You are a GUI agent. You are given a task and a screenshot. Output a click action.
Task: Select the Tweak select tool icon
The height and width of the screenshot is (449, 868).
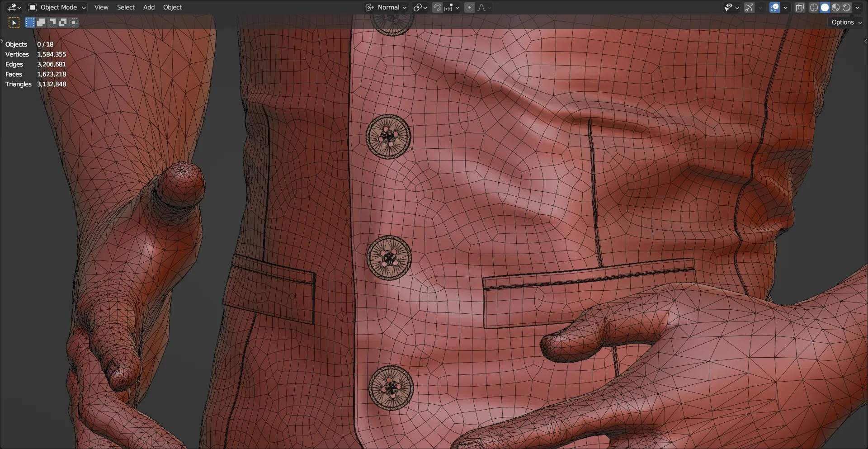tap(14, 22)
